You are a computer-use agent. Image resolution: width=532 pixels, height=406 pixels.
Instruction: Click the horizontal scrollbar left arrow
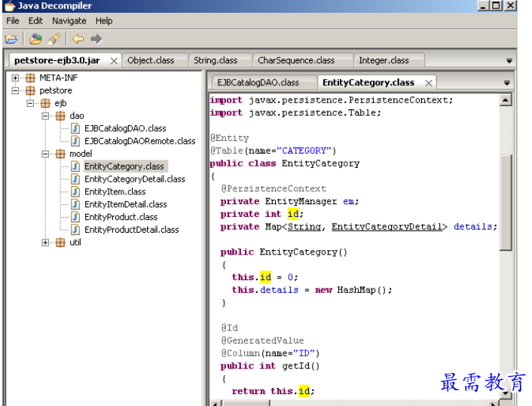tap(215, 404)
